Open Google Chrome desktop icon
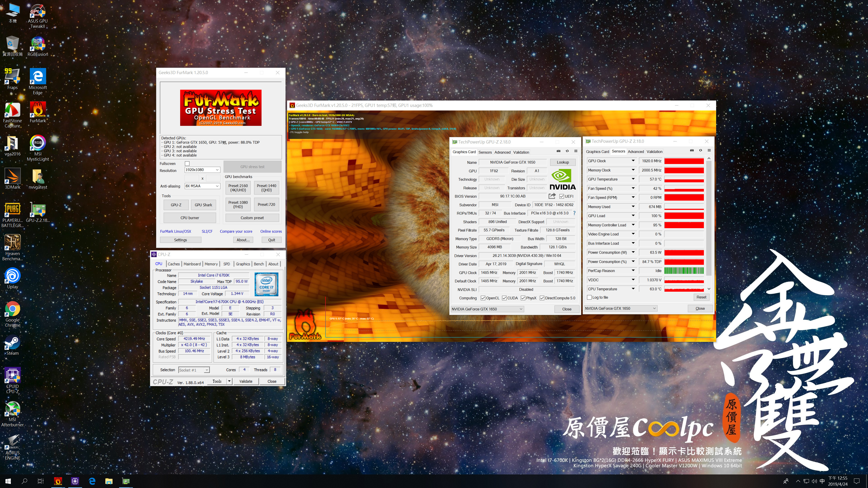 point(12,314)
